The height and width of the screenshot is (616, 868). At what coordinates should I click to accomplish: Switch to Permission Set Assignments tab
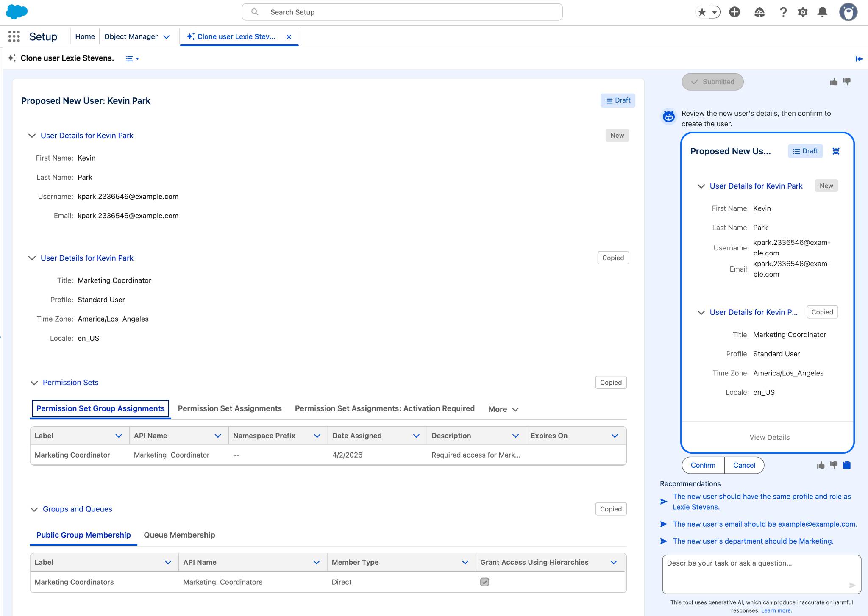coord(230,408)
